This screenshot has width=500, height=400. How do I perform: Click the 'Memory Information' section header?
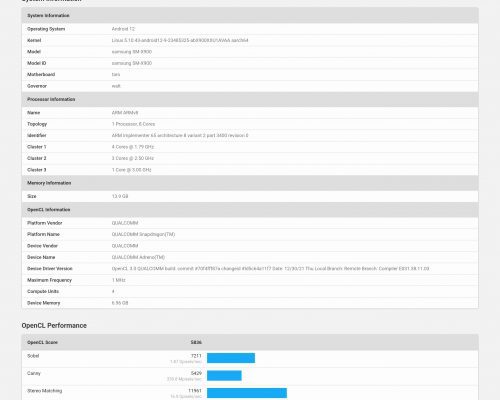tap(49, 183)
